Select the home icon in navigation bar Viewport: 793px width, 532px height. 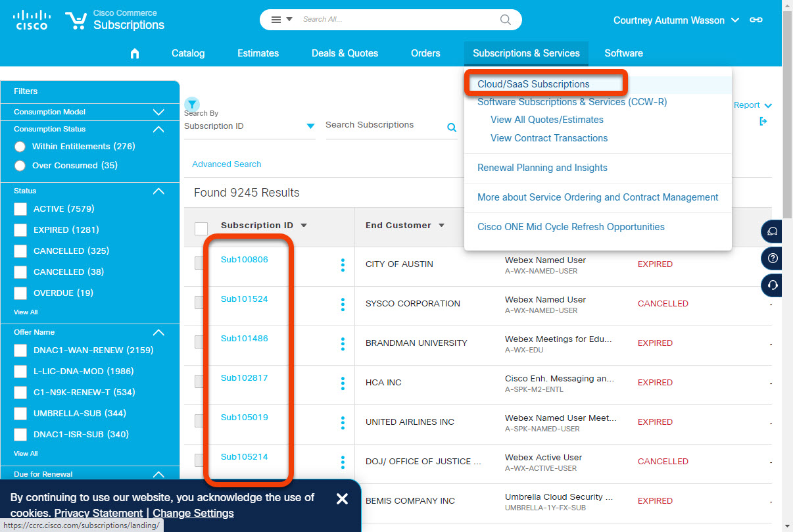(x=135, y=53)
